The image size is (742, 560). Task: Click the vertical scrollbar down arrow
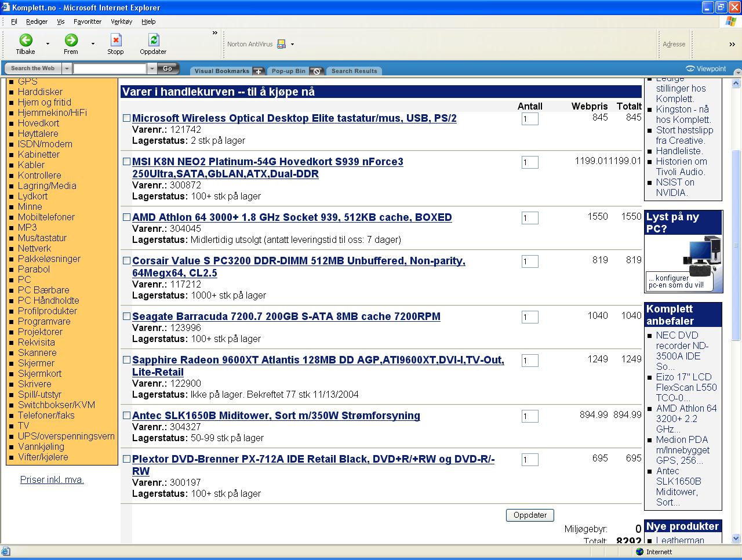click(x=736, y=538)
